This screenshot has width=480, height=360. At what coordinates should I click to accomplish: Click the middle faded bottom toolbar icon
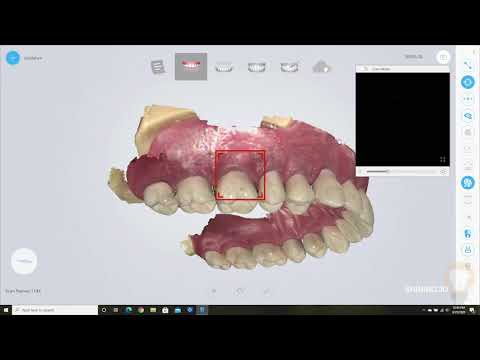(x=240, y=291)
